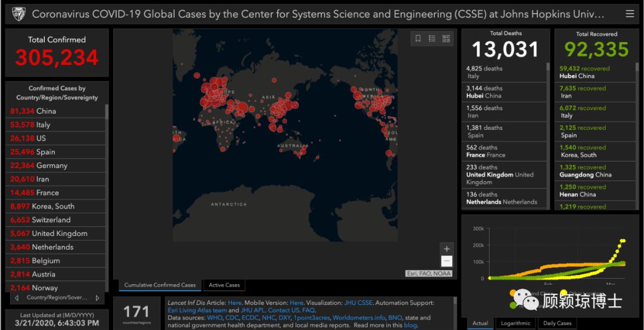Select the Daily Cases chart tab
The width and height of the screenshot is (644, 330).
tap(558, 323)
